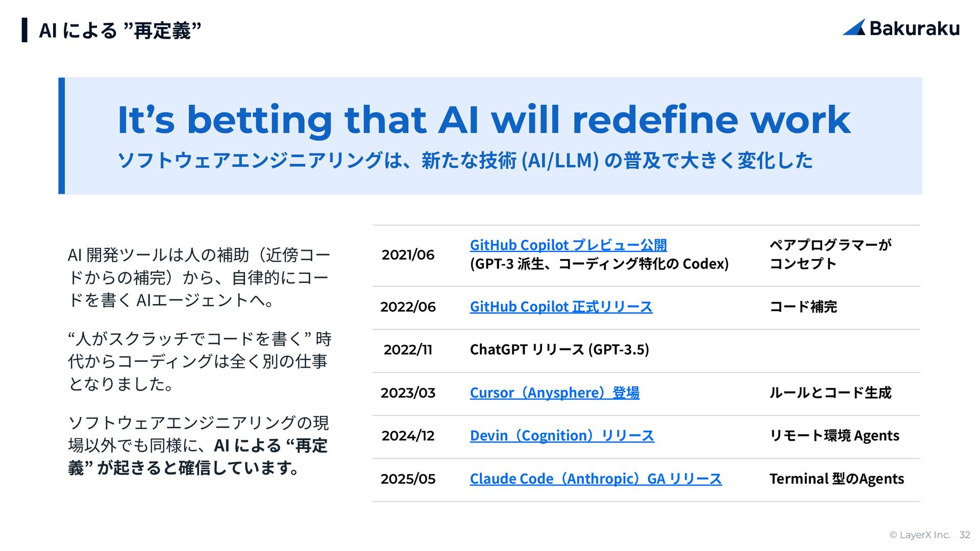The width and height of the screenshot is (980, 551).
Task: Open GitHub Copilot プレビュー公開 link
Action: (x=568, y=245)
